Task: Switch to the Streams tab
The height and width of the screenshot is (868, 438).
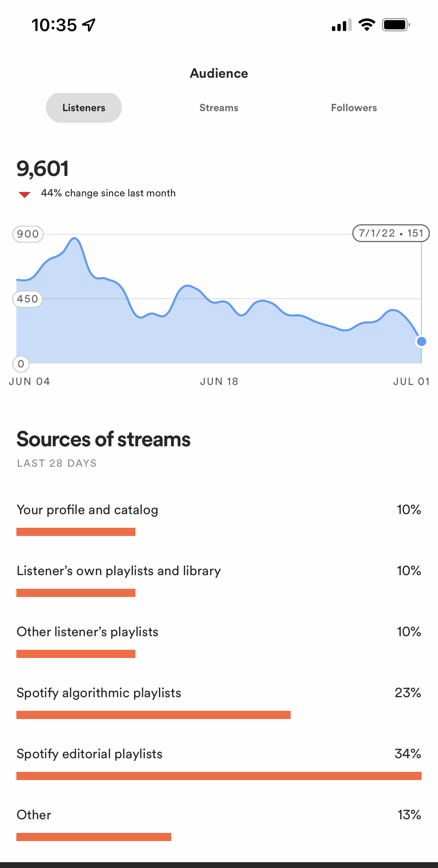Action: point(219,108)
